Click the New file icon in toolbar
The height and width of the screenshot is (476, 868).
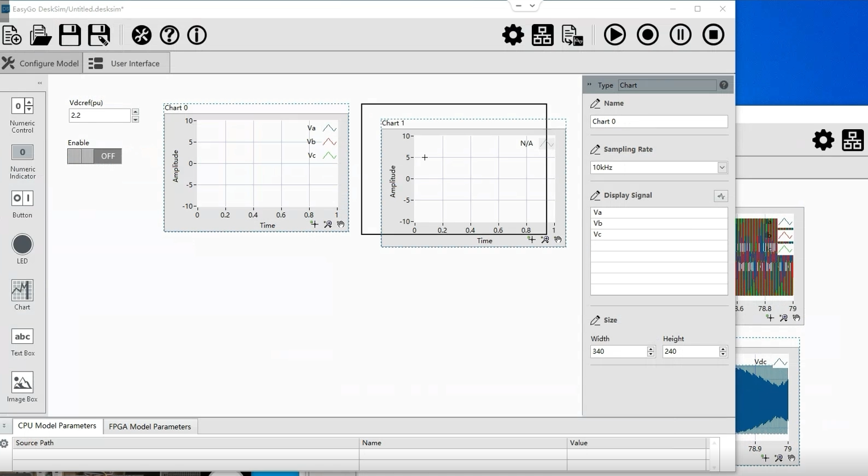[12, 35]
